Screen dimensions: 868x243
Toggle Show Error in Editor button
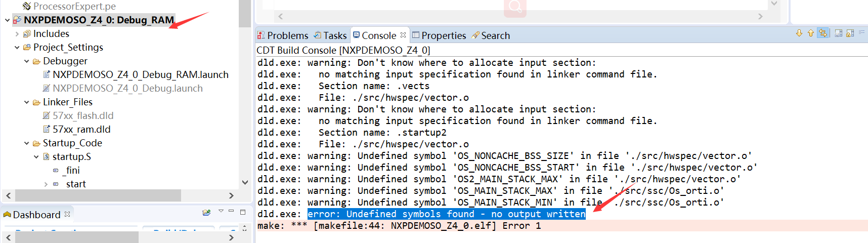[823, 33]
